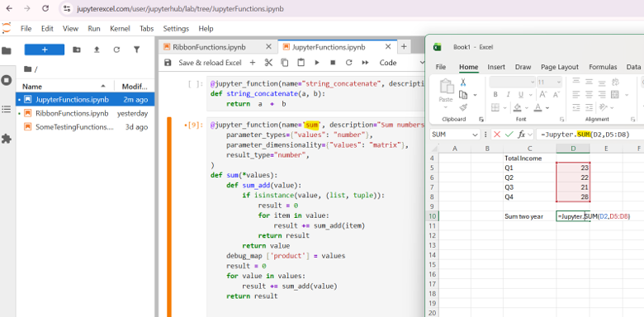Run the selected cell with play icon
The image size is (644, 317).
pyautogui.click(x=317, y=63)
